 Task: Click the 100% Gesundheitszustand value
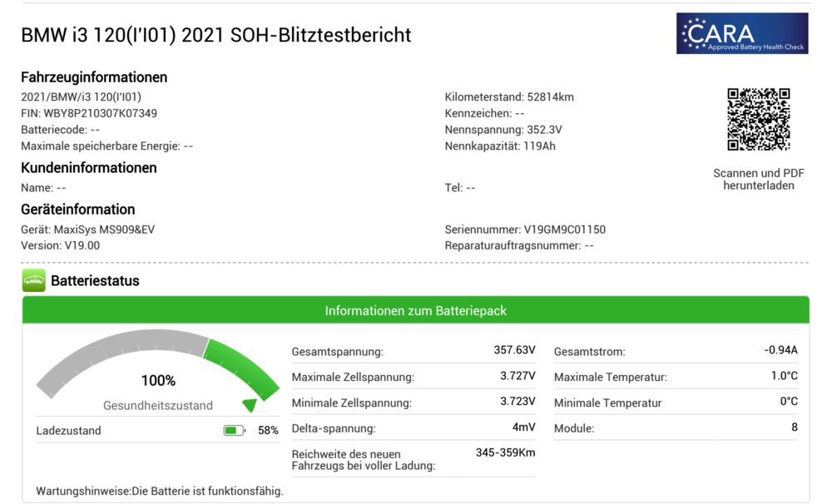point(158,381)
